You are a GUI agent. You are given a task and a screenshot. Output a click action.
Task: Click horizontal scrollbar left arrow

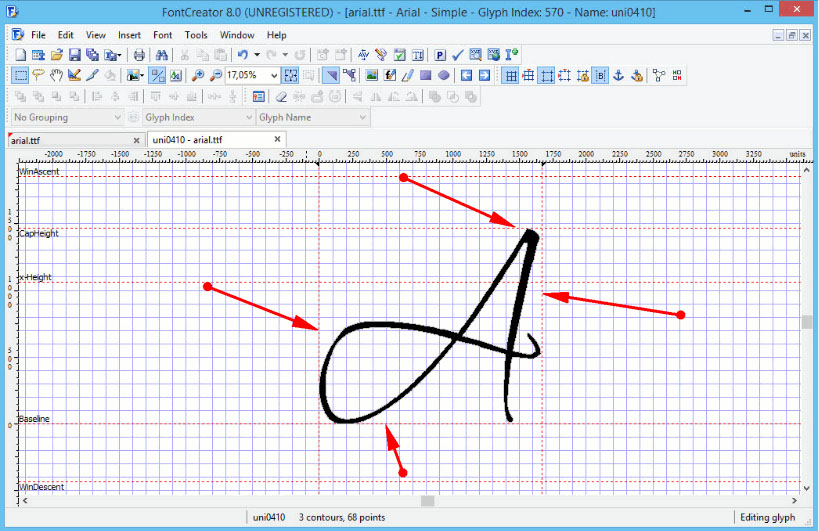[x=25, y=501]
